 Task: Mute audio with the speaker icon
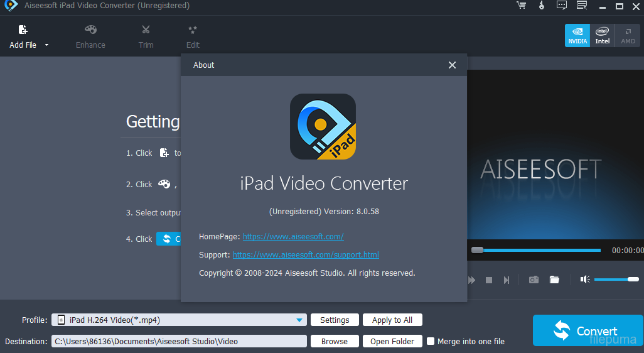point(584,280)
